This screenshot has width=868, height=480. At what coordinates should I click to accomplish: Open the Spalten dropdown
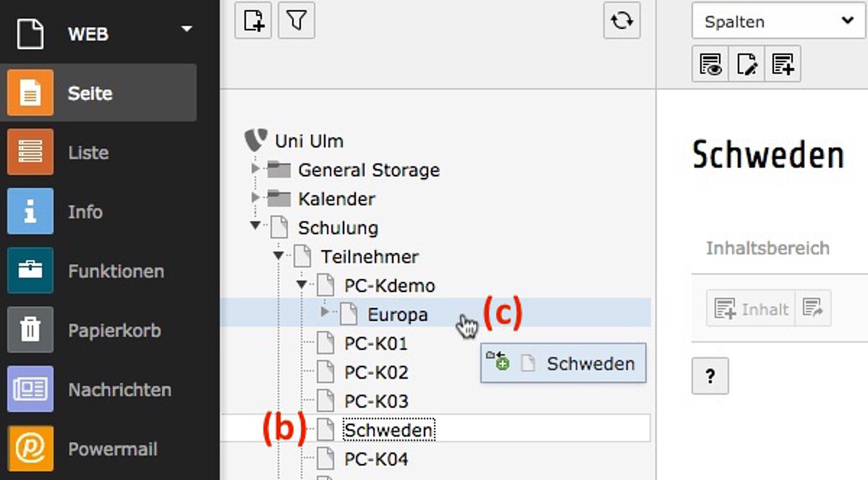click(778, 21)
